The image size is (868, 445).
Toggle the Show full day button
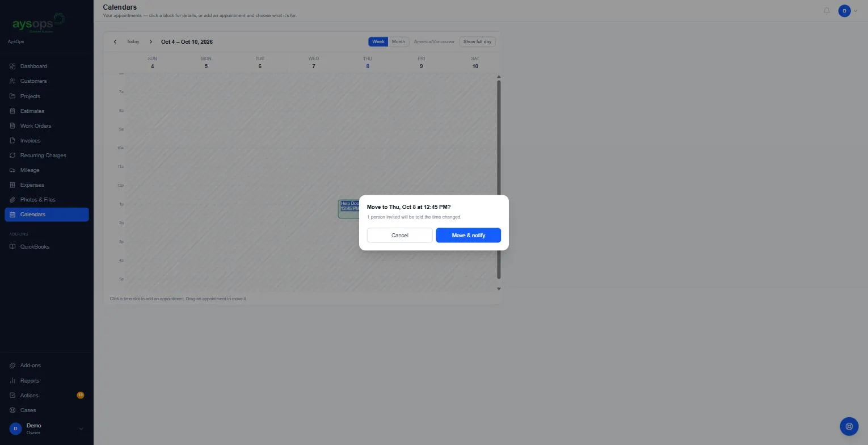(477, 42)
